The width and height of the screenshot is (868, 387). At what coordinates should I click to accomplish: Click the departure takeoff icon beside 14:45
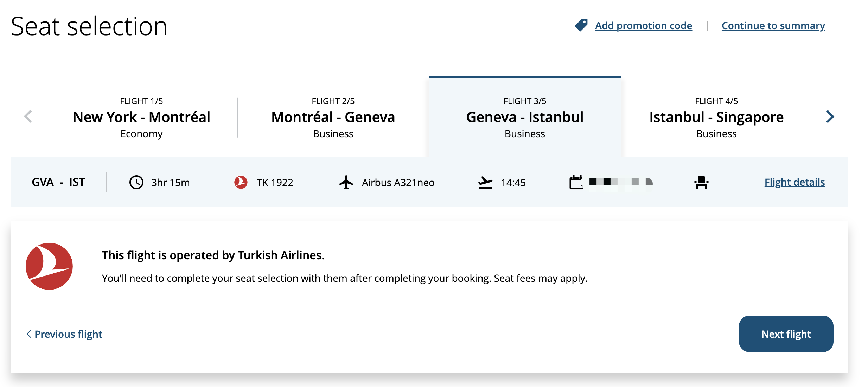485,182
